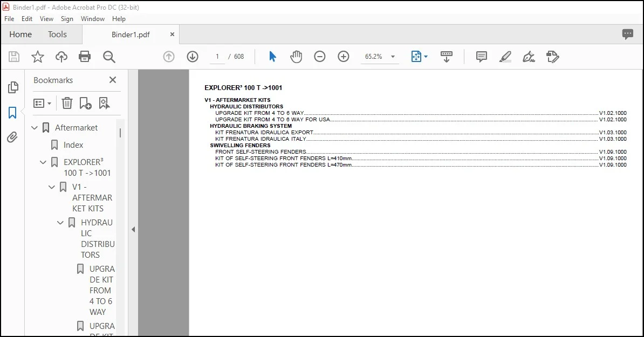
Task: Select the EXPLORER³ 100 T ->1001 bookmark
Action: point(87,168)
